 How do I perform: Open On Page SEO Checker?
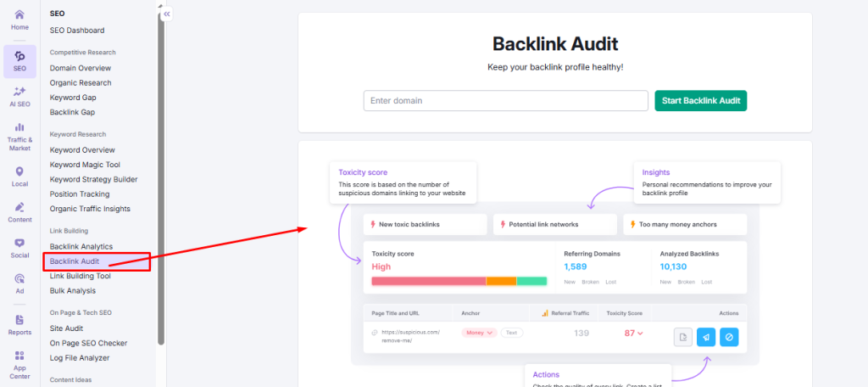pyautogui.click(x=88, y=343)
